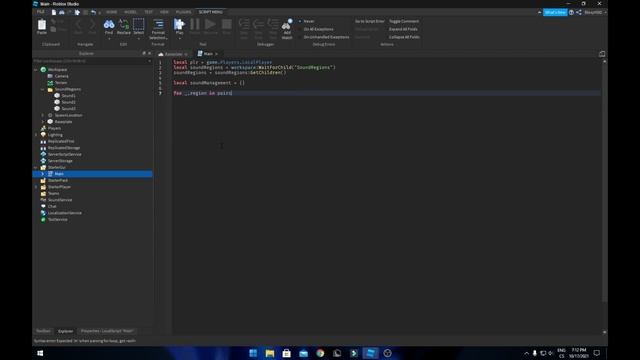Open File Explorer from the taskbar
Image resolution: width=640 pixels, height=360 pixels.
click(270, 353)
